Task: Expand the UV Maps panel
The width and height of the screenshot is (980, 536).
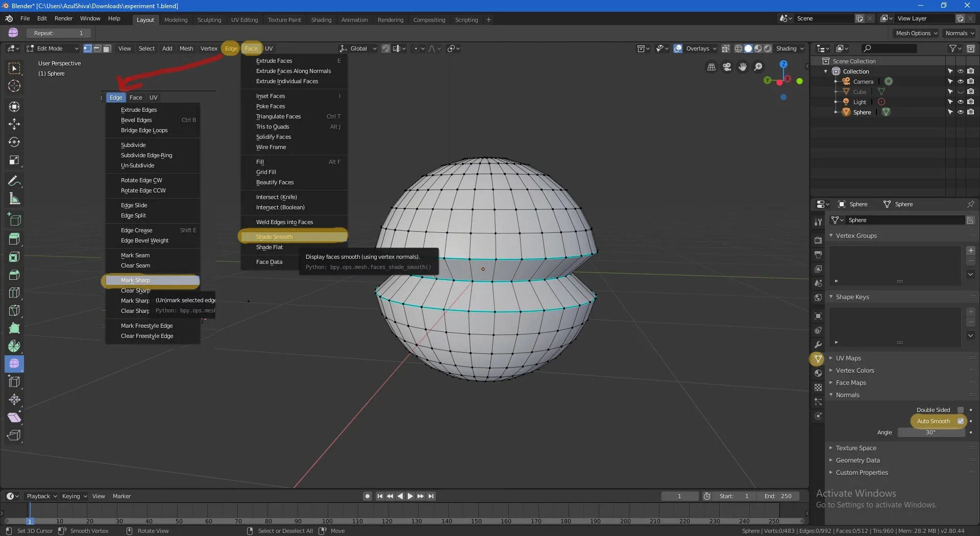Action: pos(831,358)
